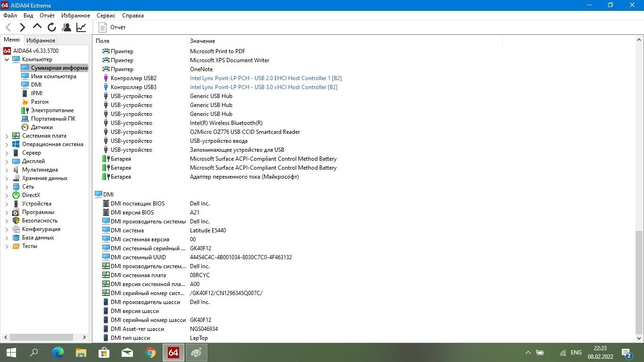Click the sidebar horizontal scrollbar right arrow
The width and height of the screenshot is (644, 362).
tap(84, 337)
